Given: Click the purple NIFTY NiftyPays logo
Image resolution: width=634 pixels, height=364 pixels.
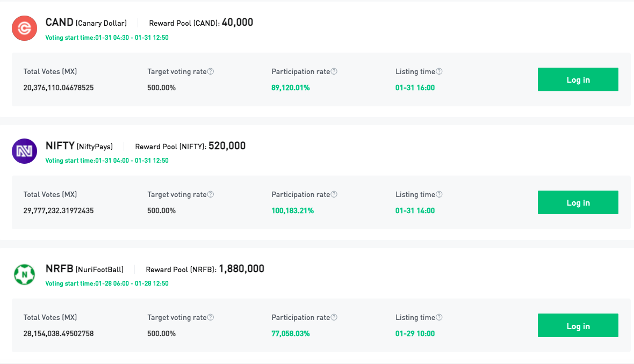Looking at the screenshot, I should [24, 151].
